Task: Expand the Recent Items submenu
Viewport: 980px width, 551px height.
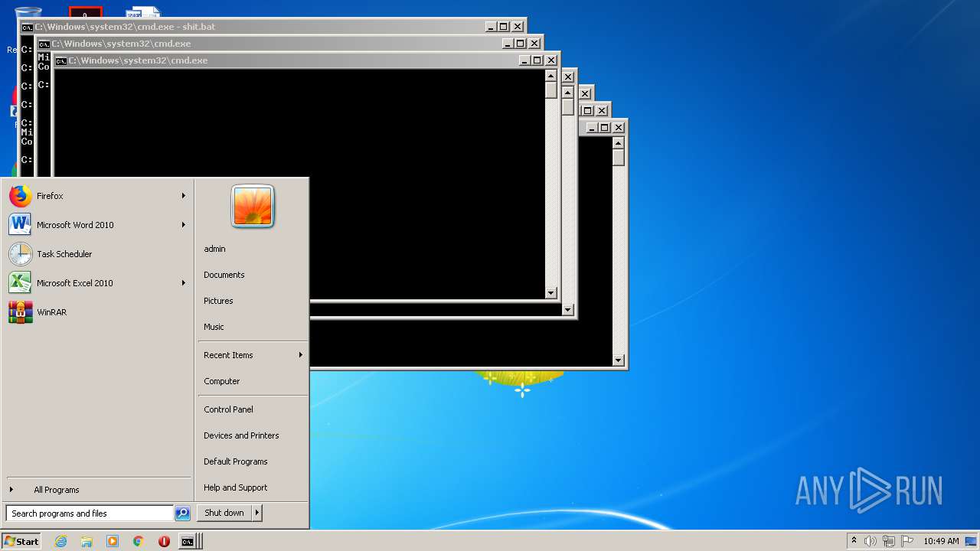Action: point(301,355)
